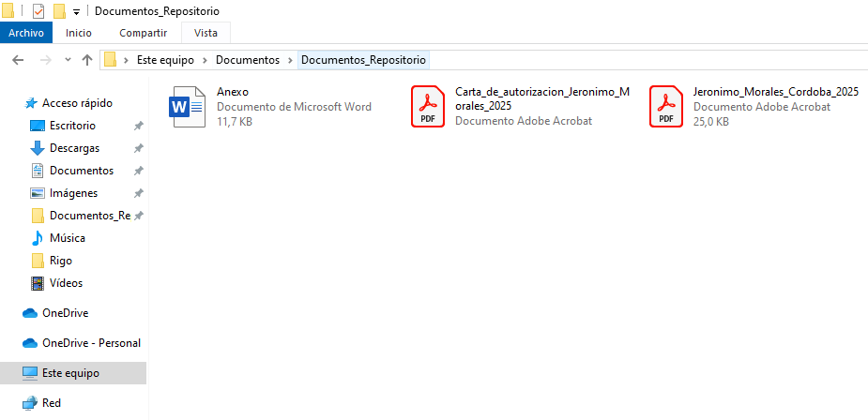This screenshot has width=868, height=420.
Task: Click Documentos in the address breadcrumb
Action: 248,60
